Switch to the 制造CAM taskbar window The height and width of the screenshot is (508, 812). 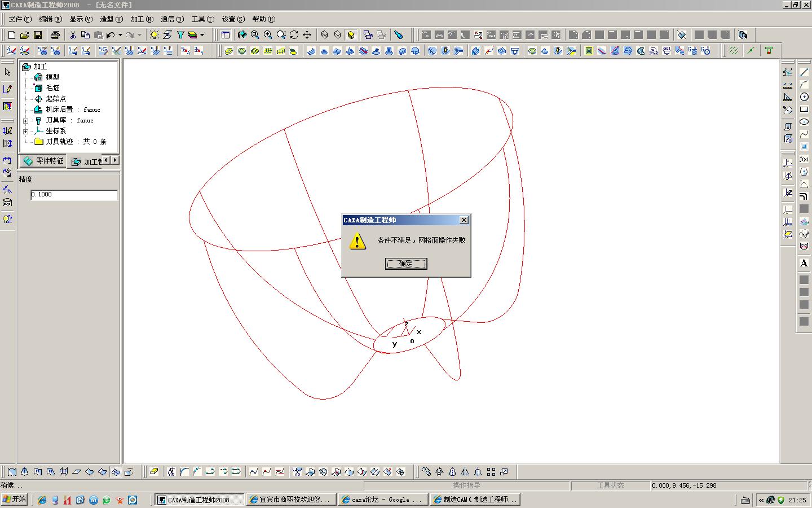(475, 500)
